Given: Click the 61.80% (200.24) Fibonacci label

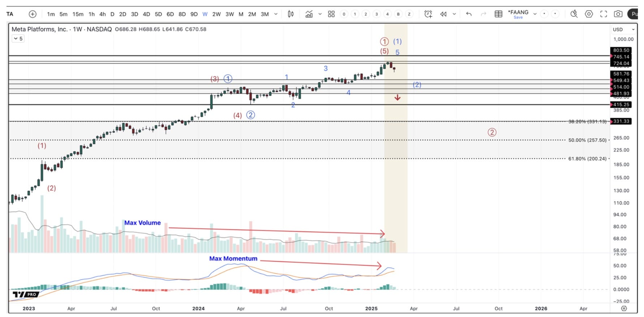Looking at the screenshot, I should pos(587,158).
